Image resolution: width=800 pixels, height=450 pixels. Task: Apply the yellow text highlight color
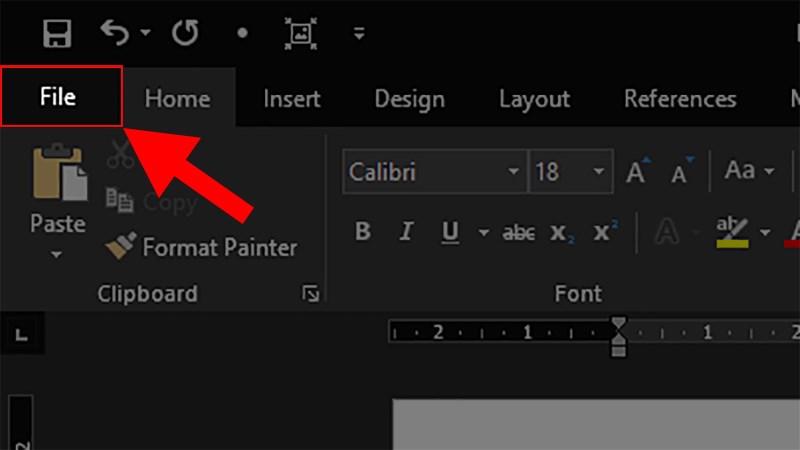point(733,233)
